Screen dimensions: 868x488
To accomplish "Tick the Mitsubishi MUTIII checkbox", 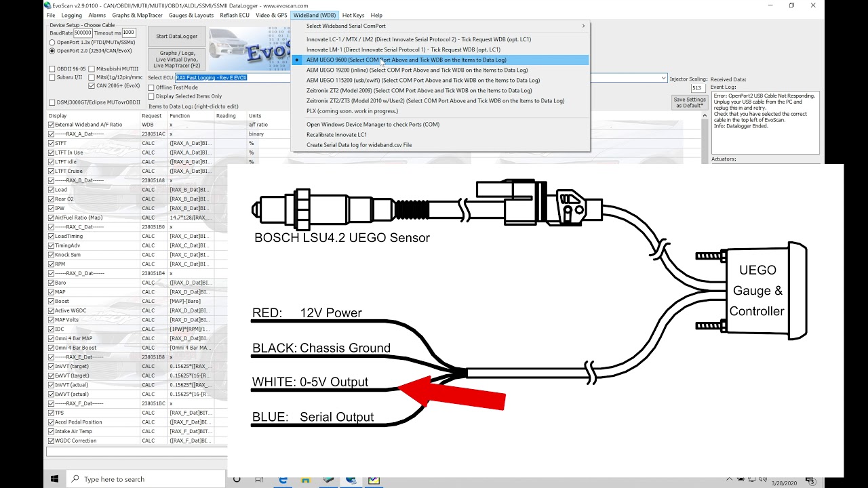I will pyautogui.click(x=92, y=69).
